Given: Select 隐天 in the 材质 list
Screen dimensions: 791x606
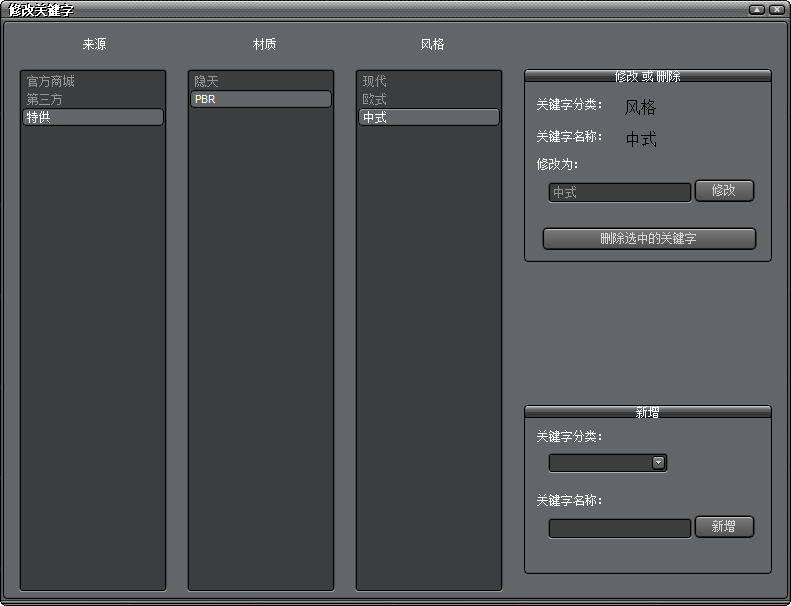Looking at the screenshot, I should pos(261,81).
